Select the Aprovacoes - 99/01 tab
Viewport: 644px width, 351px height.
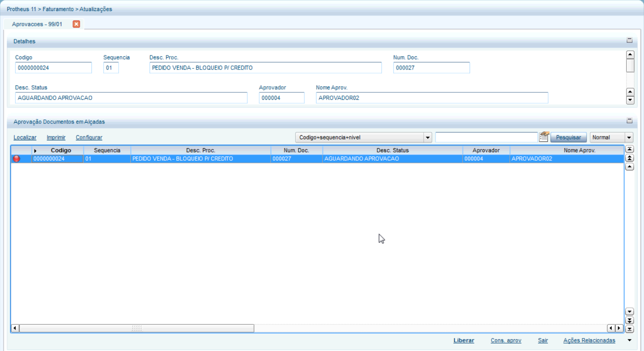point(37,24)
